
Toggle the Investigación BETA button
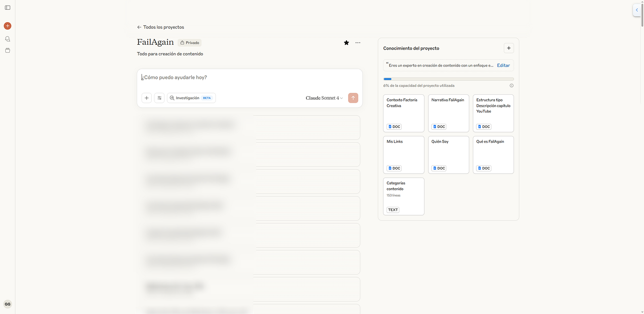tap(192, 98)
